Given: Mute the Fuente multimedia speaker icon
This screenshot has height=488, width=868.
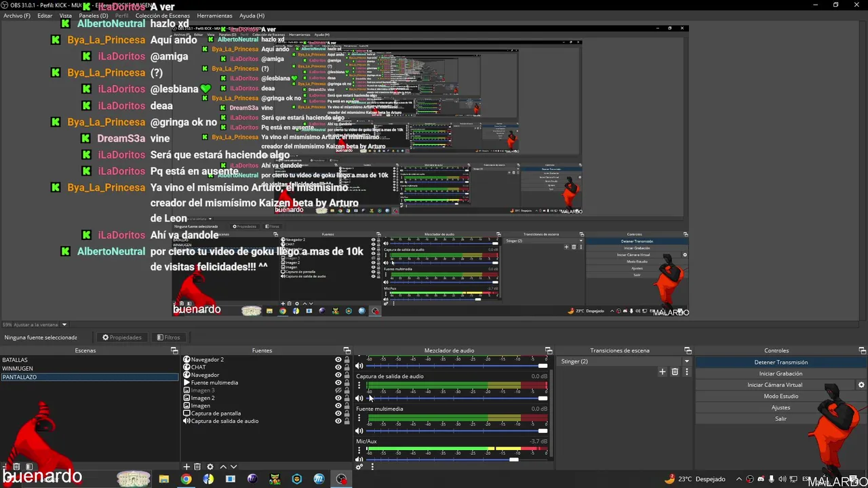Looking at the screenshot, I should point(359,430).
